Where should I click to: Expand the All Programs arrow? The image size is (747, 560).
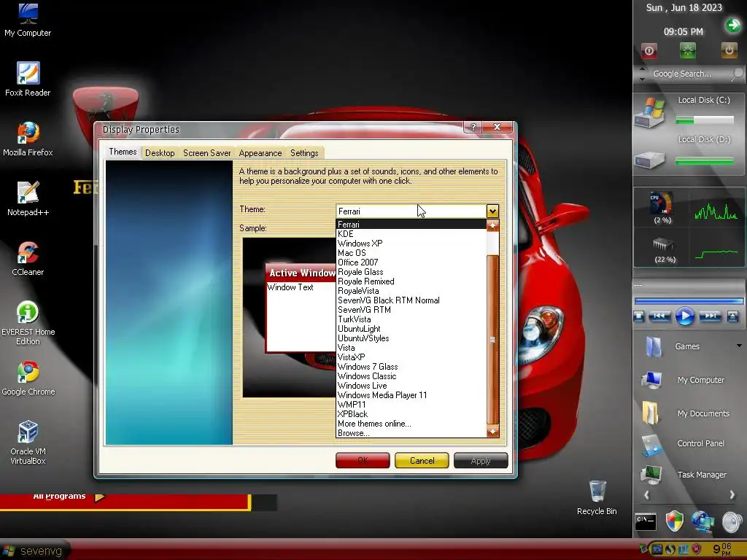pos(99,497)
